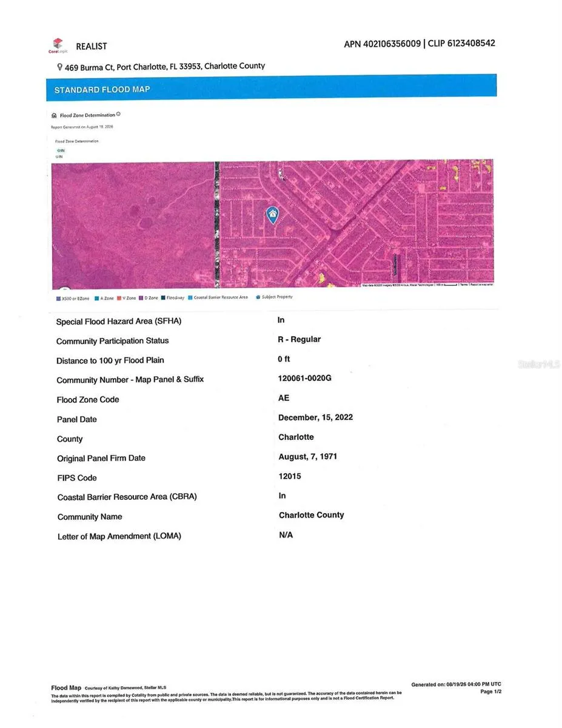Screen dimensions: 562x728
Task: Click the Subject Property legend icon
Action: pyautogui.click(x=258, y=297)
